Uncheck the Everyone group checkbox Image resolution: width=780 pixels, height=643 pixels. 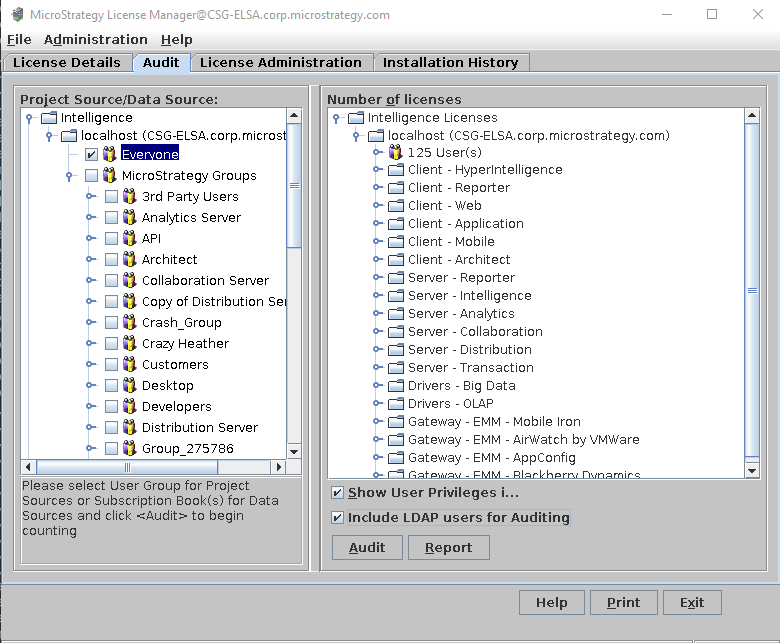point(91,155)
